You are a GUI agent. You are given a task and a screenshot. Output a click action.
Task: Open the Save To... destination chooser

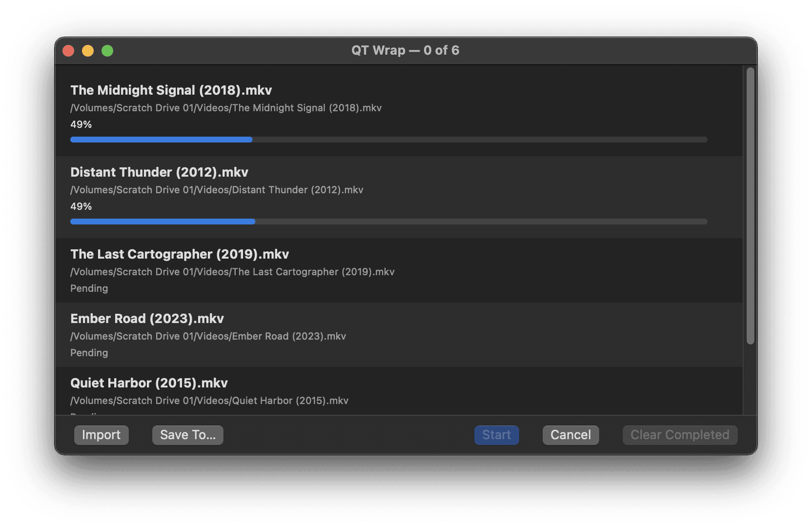[x=187, y=435]
